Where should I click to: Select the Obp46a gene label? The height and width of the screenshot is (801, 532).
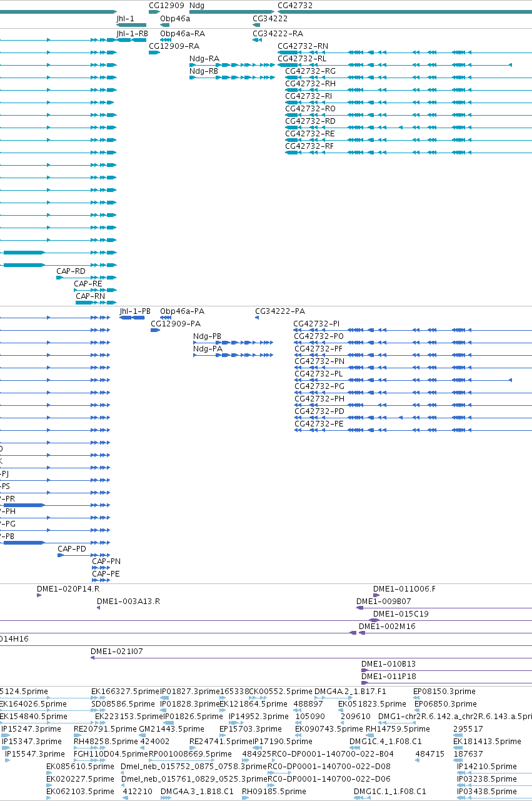coord(175,19)
